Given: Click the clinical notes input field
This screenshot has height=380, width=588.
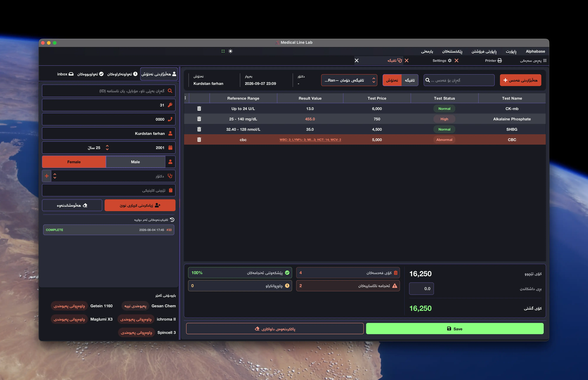Looking at the screenshot, I should click(109, 190).
